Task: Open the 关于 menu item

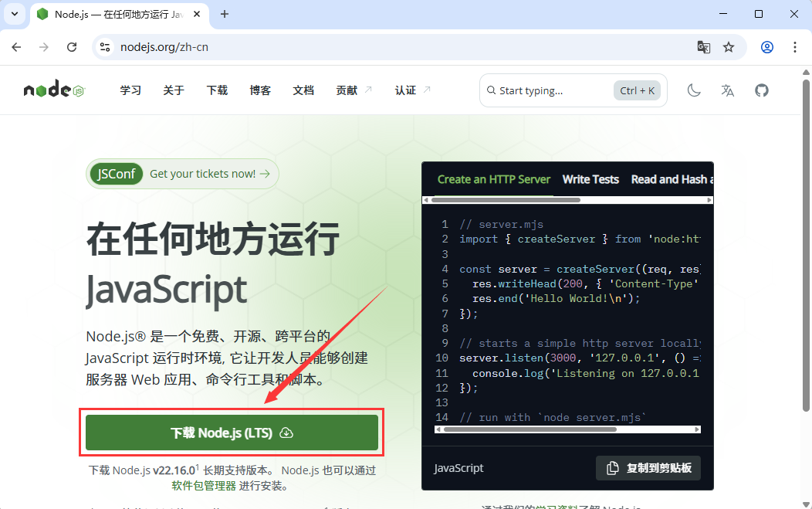Action: coord(174,90)
